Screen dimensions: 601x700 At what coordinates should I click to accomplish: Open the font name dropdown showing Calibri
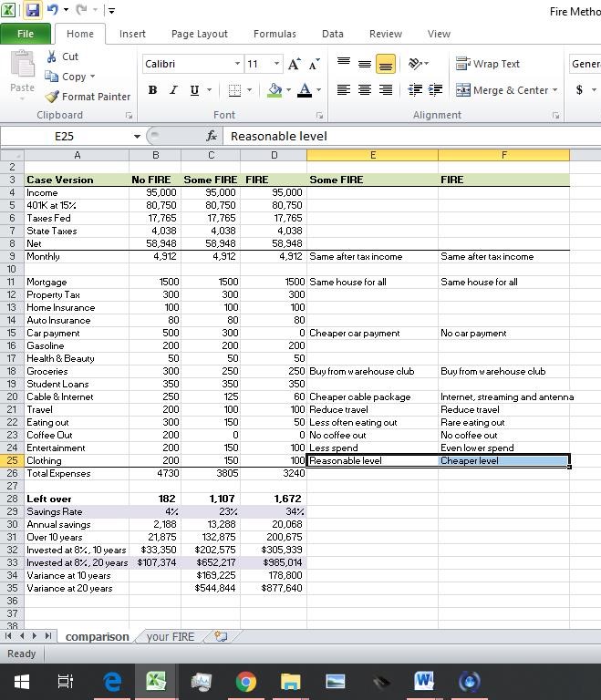click(x=237, y=64)
